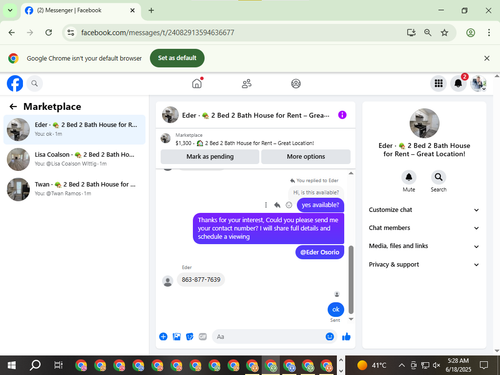Expand Customize chat section
The width and height of the screenshot is (500, 375).
coord(424,210)
